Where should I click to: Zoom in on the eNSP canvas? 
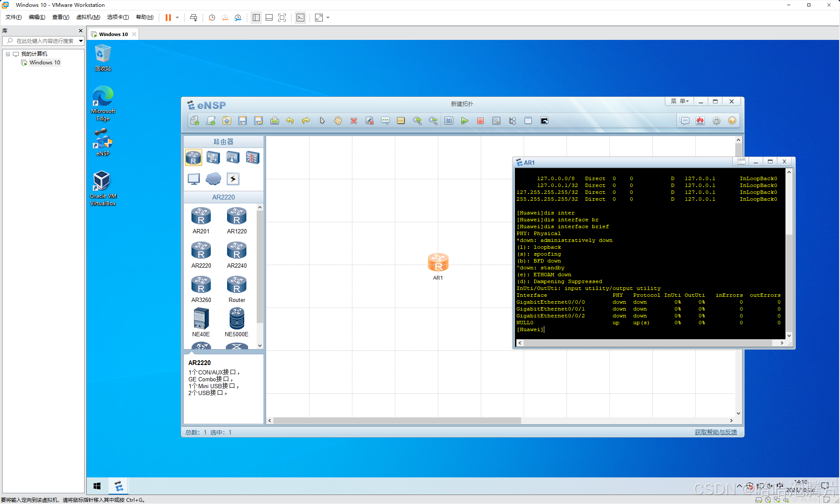[417, 121]
